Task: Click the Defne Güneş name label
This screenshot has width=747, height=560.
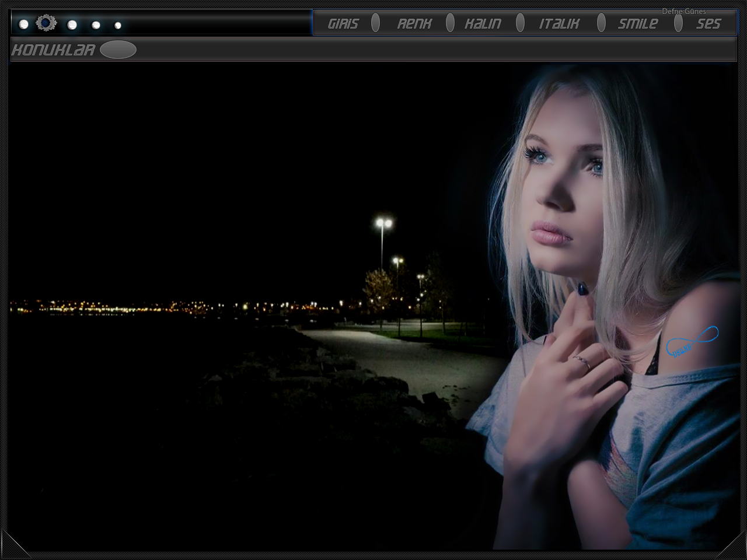Action: 683,11
